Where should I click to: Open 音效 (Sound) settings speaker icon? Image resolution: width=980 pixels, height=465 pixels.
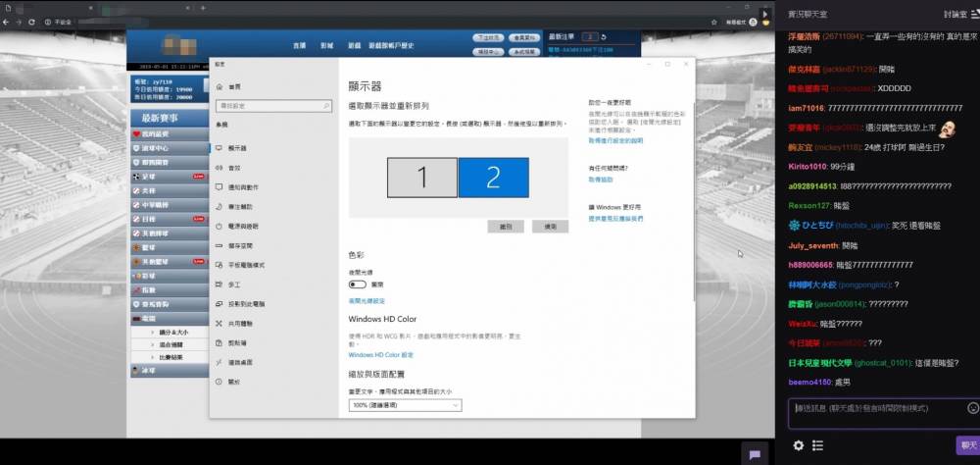click(219, 168)
